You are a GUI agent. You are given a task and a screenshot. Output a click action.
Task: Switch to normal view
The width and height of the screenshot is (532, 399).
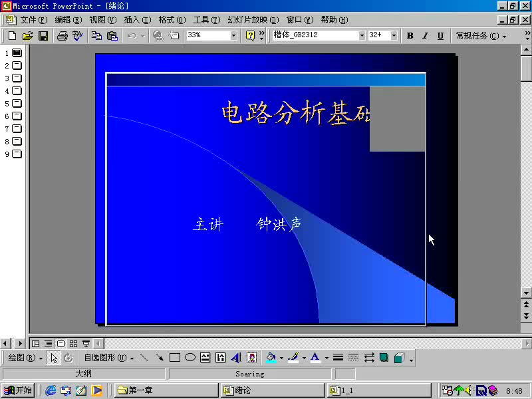(35, 344)
